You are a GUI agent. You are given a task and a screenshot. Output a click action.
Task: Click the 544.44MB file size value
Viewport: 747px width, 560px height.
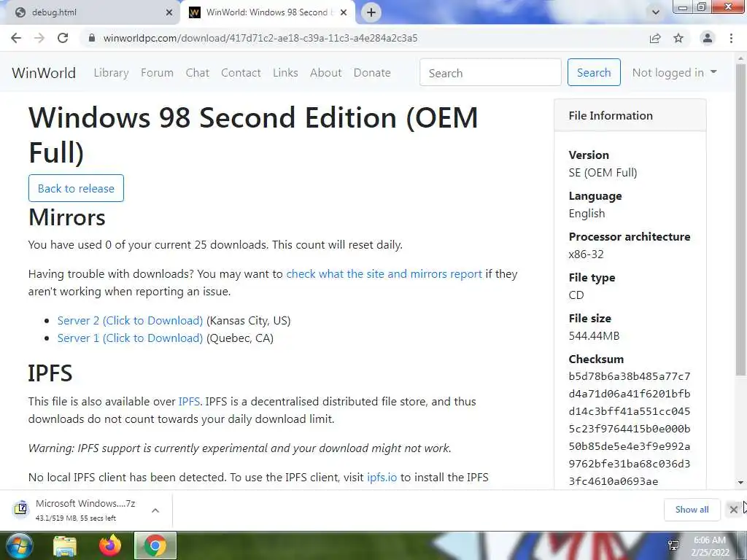[594, 335]
